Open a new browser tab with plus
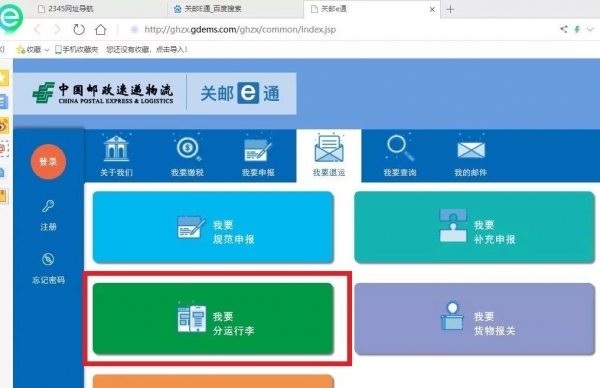Viewport: 600px width, 388px height. click(450, 9)
